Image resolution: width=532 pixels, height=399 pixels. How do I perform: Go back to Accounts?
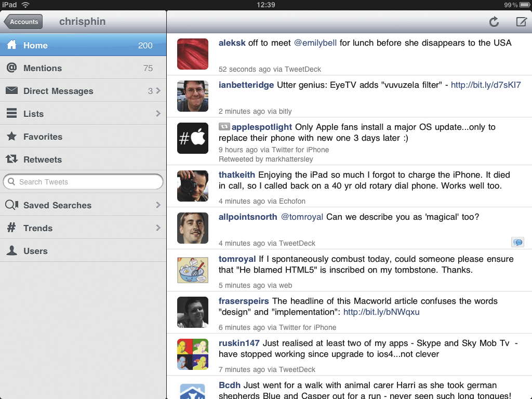point(23,22)
